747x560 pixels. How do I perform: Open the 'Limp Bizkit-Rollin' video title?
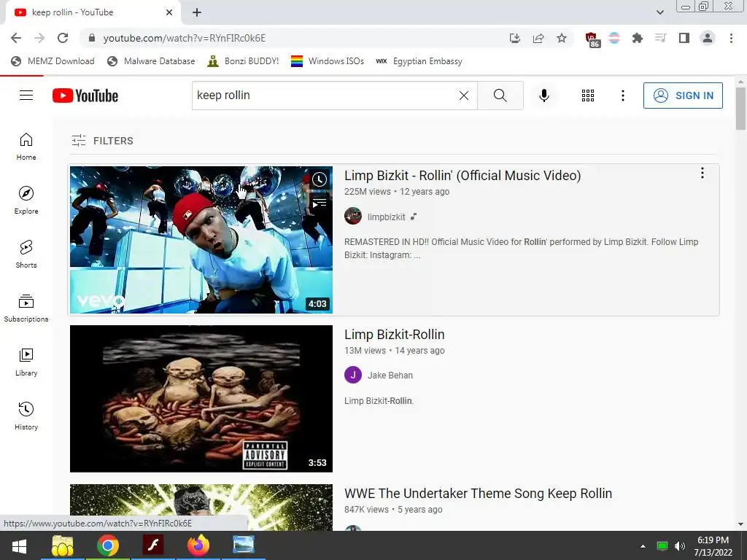tap(395, 334)
